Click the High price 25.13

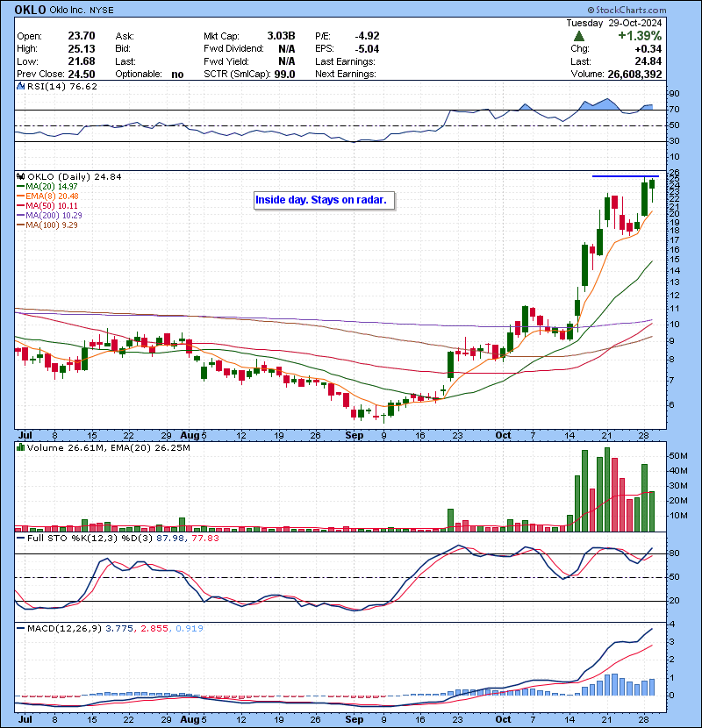pos(82,49)
